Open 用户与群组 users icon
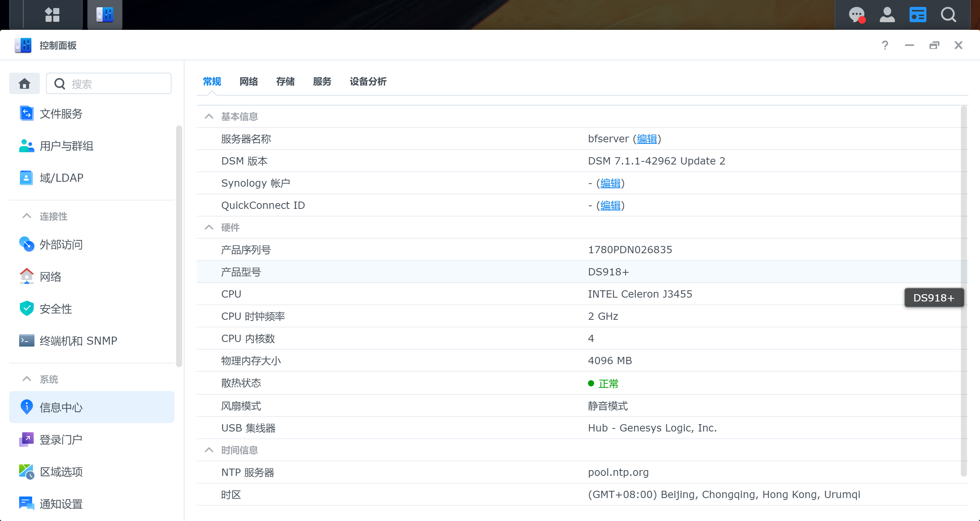980x521 pixels. (26, 145)
